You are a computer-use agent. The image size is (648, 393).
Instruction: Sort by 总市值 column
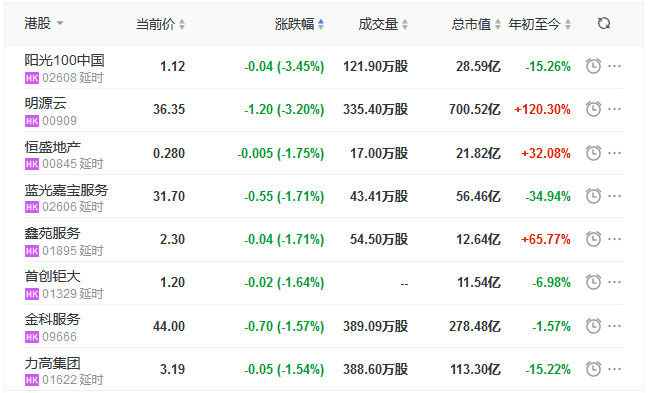pyautogui.click(x=476, y=24)
